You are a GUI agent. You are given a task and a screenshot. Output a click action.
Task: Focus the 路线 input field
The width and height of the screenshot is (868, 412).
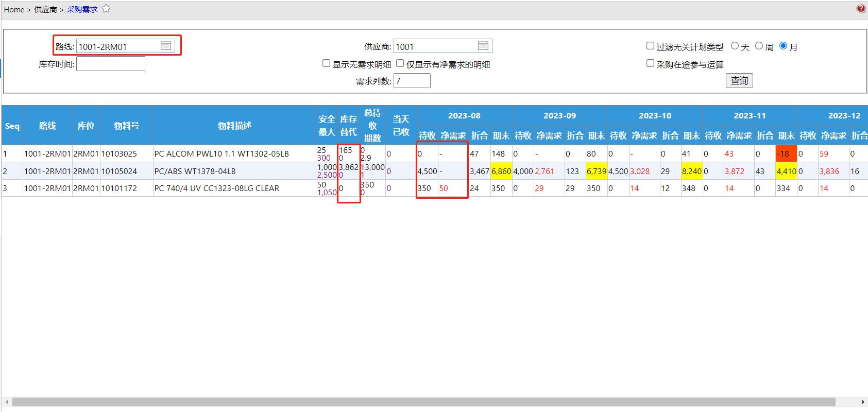point(126,46)
